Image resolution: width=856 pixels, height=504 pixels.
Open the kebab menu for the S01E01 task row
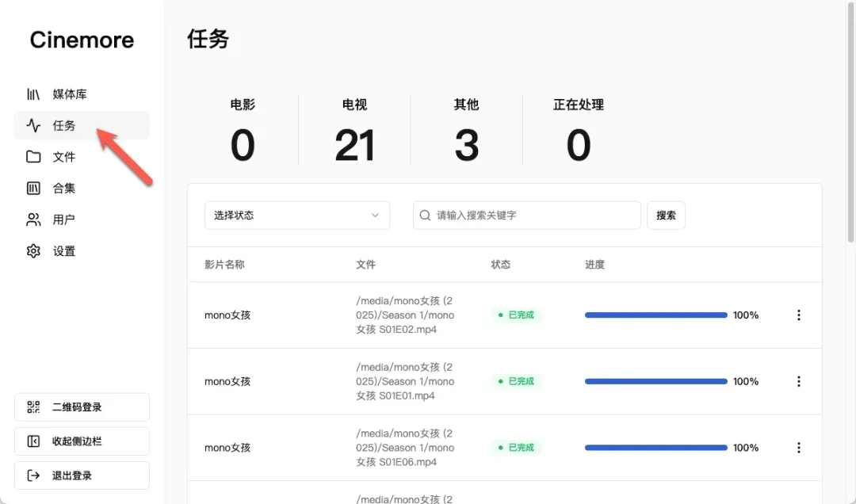[x=799, y=381]
